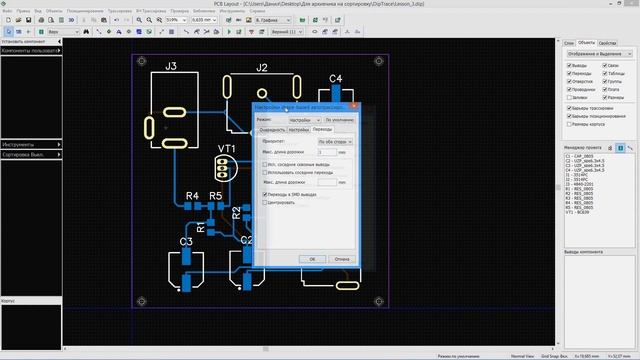
Task: Click the green folder icon in top toolbar
Action: click(x=302, y=20)
